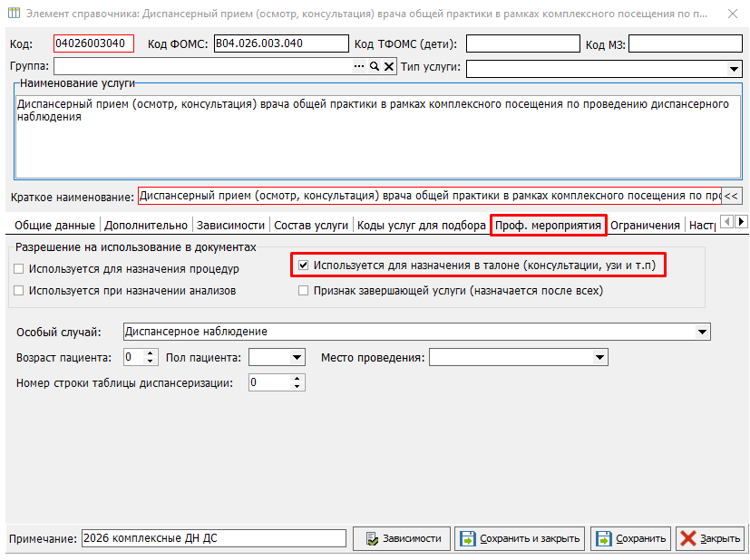Viewport: 750px width, 560px height.
Task: Click the Зависимости button at the bottom
Action: [x=402, y=538]
